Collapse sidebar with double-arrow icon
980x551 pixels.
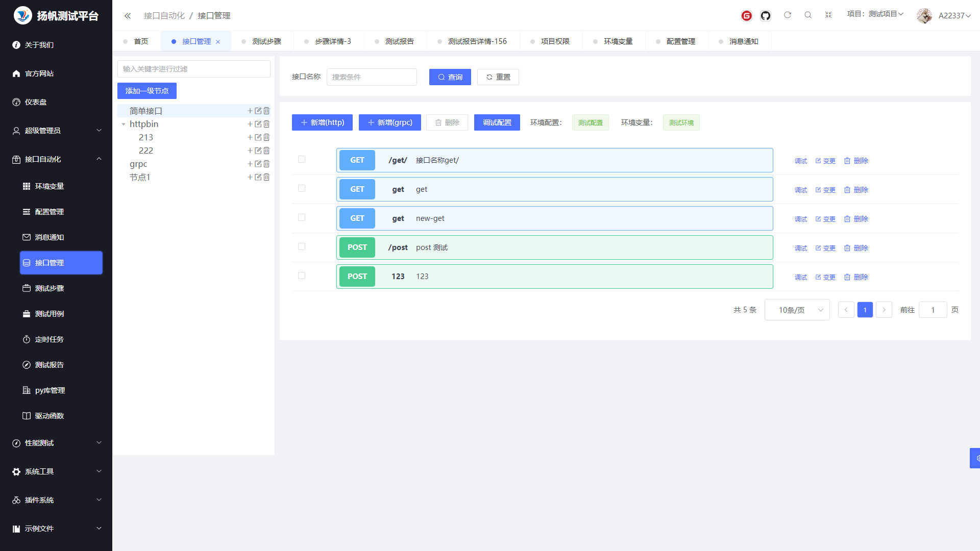(x=128, y=16)
